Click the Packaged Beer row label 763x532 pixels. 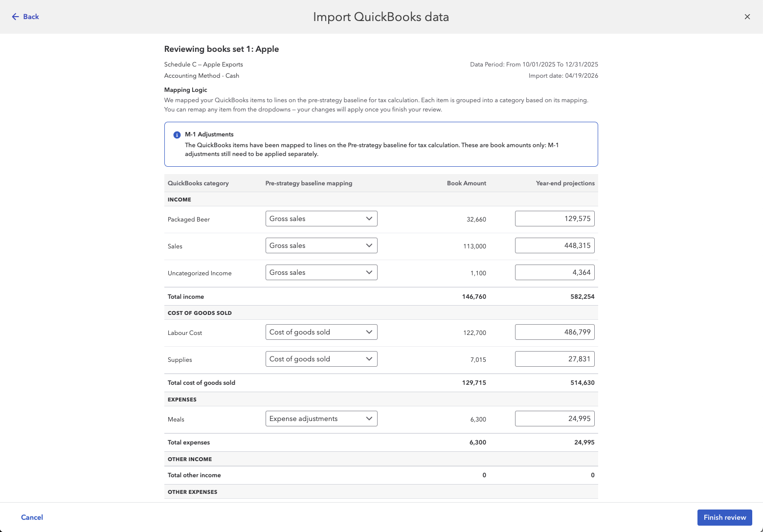189,220
